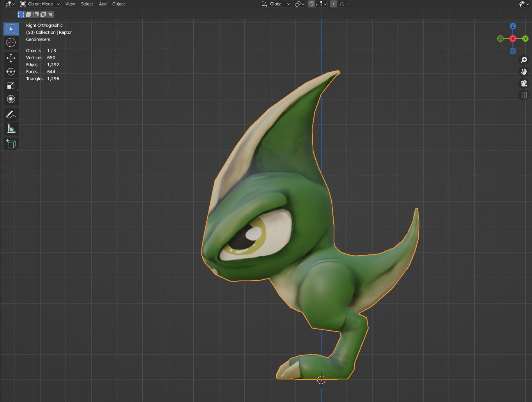The height and width of the screenshot is (402, 532).
Task: Switch between perspective and orthographic with grid icon
Action: (524, 95)
